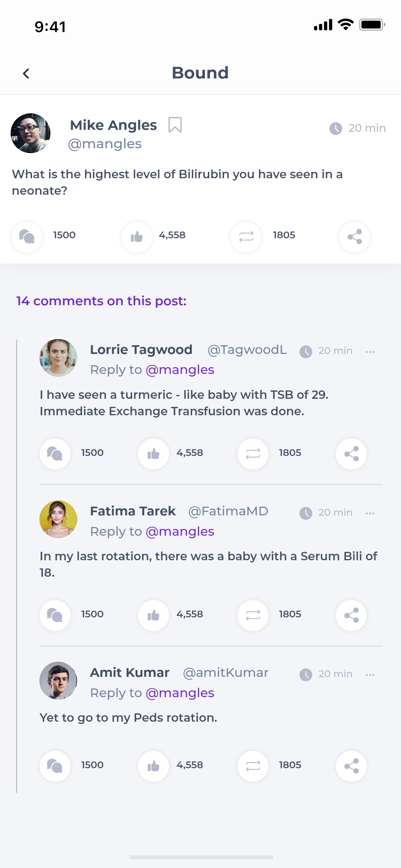This screenshot has width=401, height=868.
Task: Tap the @FatimaMD handle
Action: 228,511
